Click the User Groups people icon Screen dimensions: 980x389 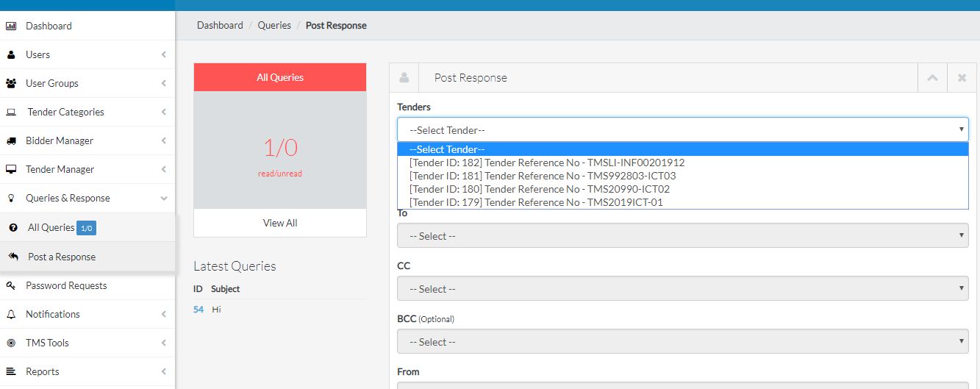11,83
